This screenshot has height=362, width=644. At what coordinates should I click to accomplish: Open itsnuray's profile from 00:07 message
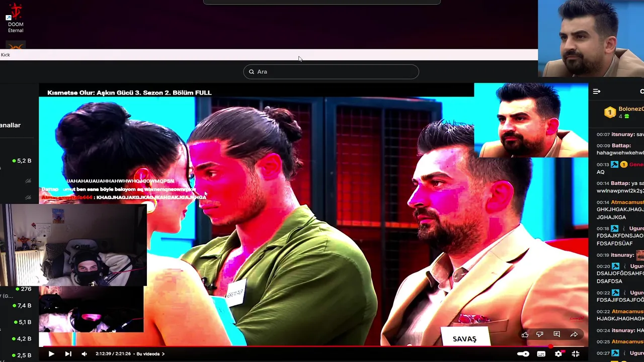click(x=623, y=135)
